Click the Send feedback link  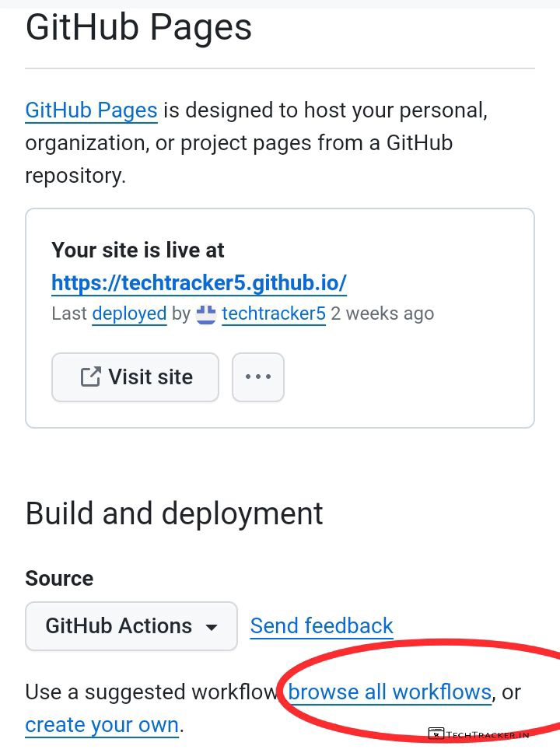click(321, 626)
